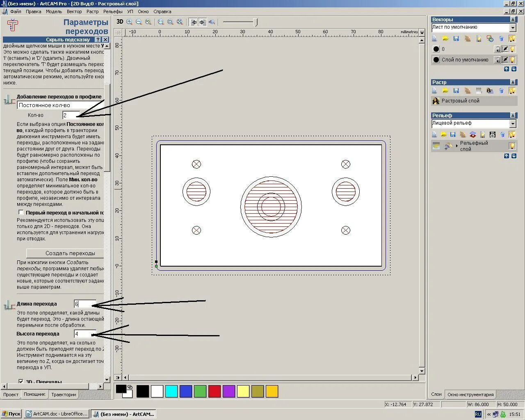This screenshot has height=420, width=525.
Task: Click the new vector layer icon in Векторы
Action: click(434, 38)
